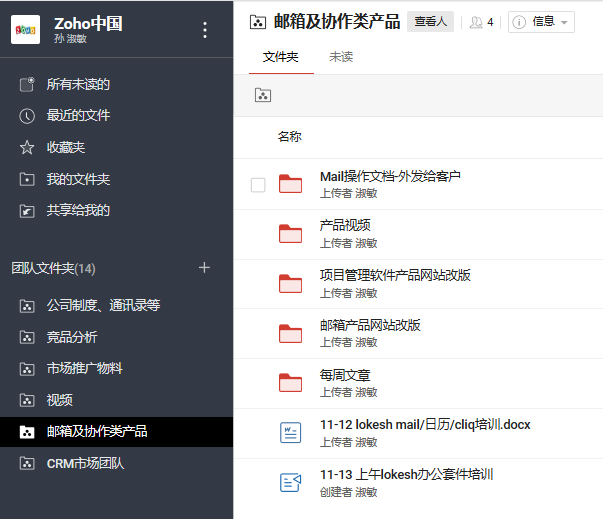
Task: Select the 竞品分析 team folder
Action: [72, 337]
